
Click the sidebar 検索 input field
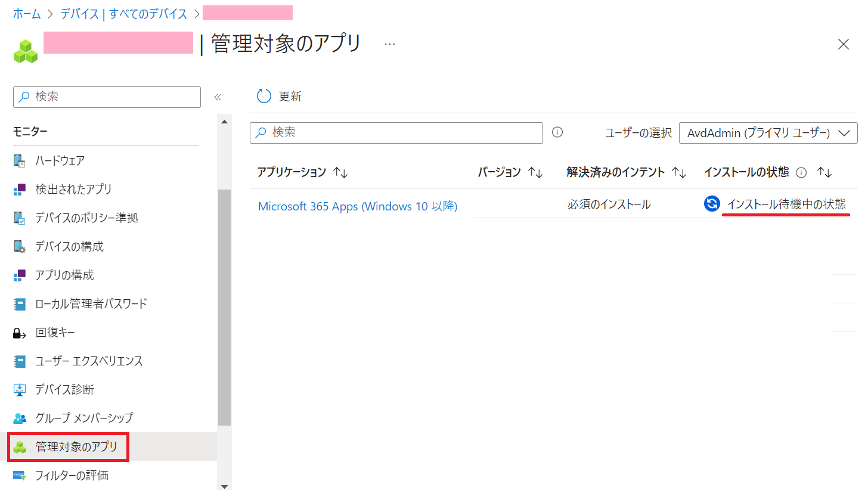click(x=107, y=97)
